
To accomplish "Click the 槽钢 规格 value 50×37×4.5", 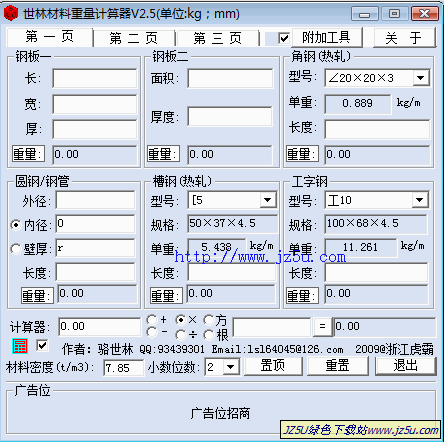I will 232,223.
